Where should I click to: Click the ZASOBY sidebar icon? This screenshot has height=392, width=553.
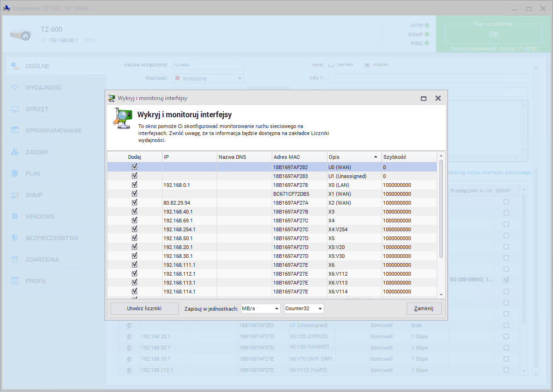tap(15, 152)
